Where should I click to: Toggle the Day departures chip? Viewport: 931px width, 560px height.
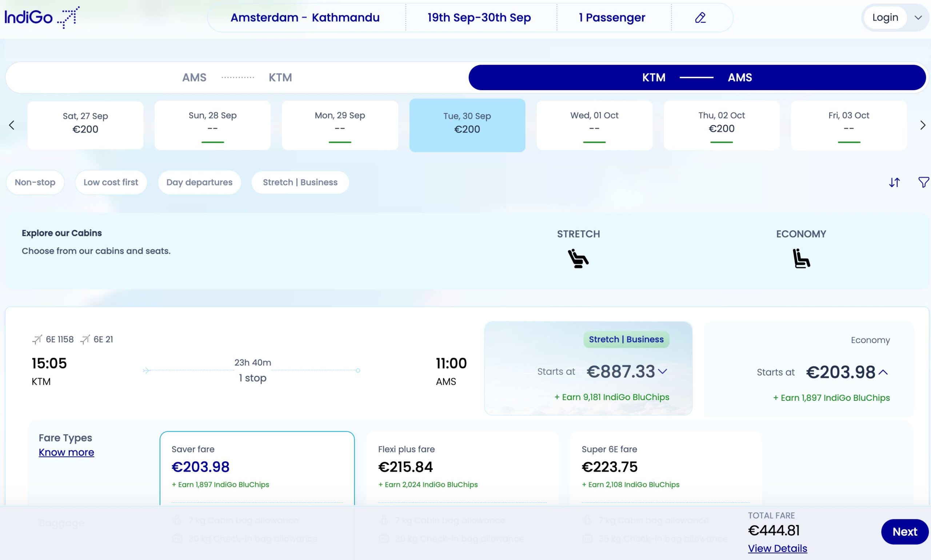[x=199, y=183]
